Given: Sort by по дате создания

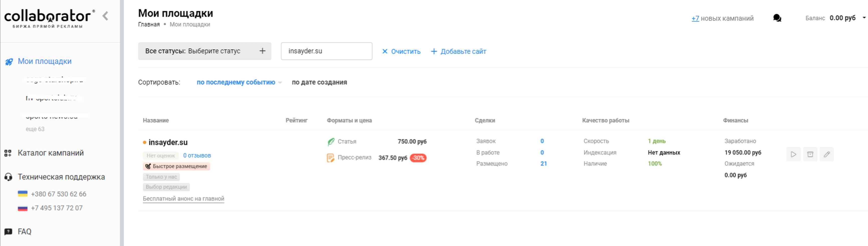Looking at the screenshot, I should (319, 82).
